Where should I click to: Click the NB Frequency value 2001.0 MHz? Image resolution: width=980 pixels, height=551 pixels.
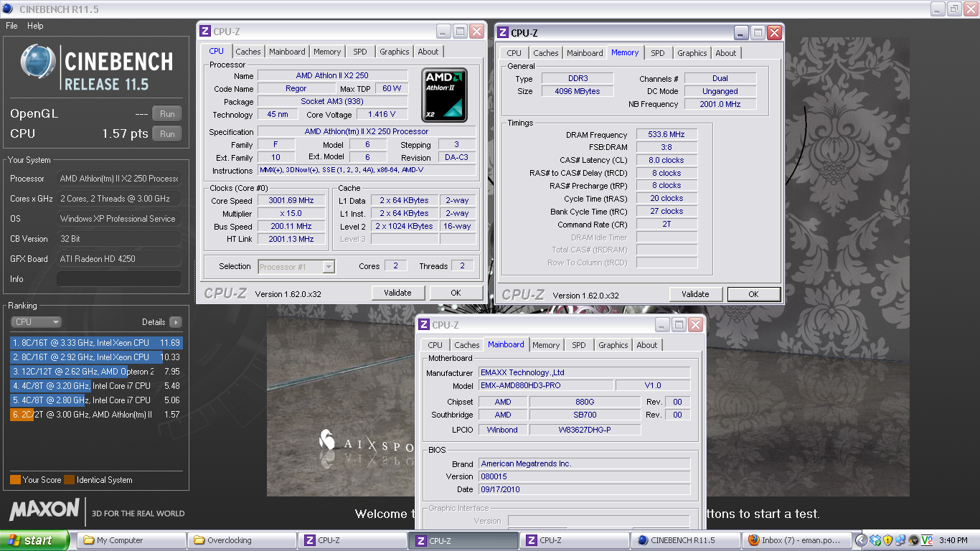click(720, 104)
